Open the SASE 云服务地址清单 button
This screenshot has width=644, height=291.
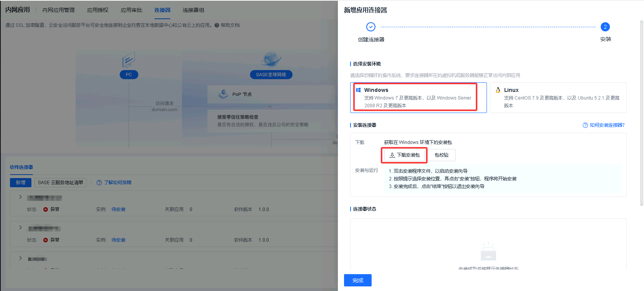[61, 183]
